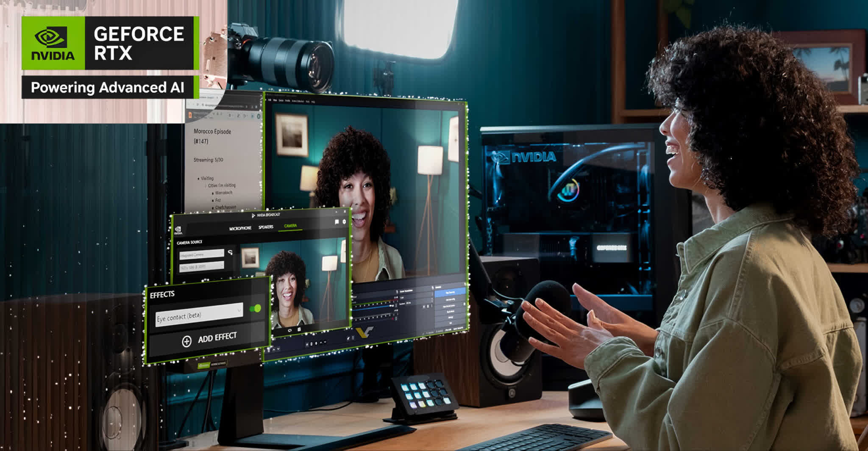Open the camera resolution dropdown

pyautogui.click(x=201, y=266)
